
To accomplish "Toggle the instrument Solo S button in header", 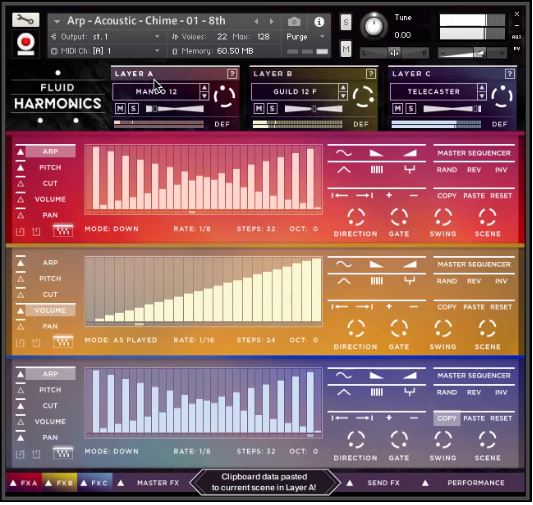I will [346, 22].
